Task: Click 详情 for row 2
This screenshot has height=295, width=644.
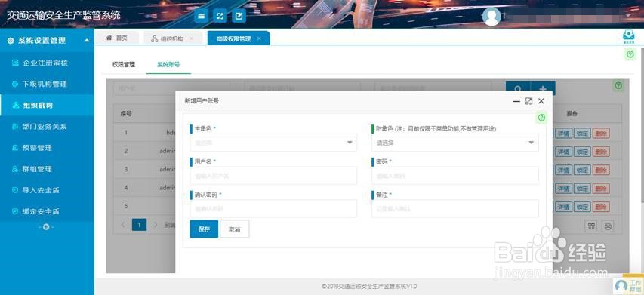Action: click(563, 152)
